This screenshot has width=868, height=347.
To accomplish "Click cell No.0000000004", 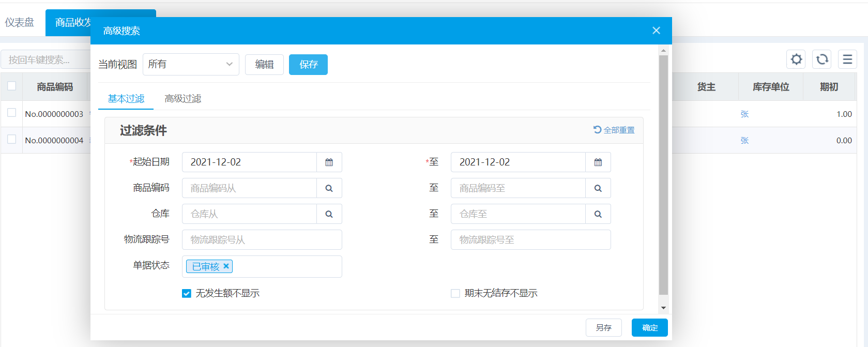I will pos(54,141).
